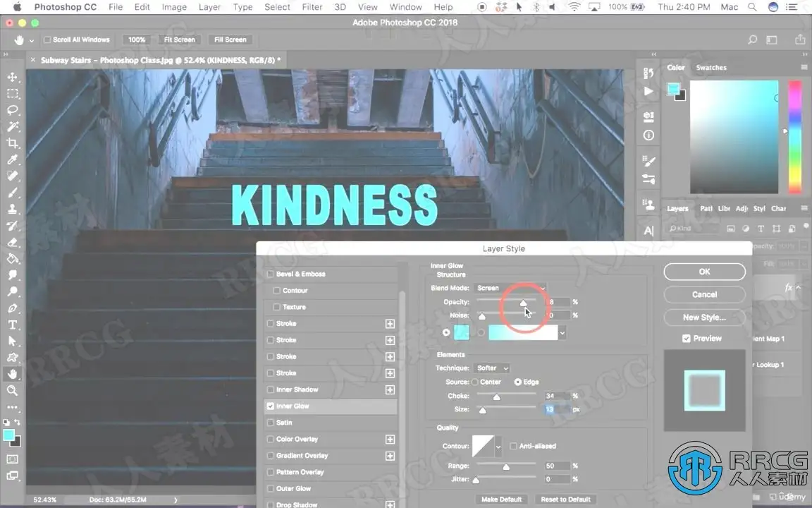Open the Filter menu
Viewport: 812px width, 508px height.
pyautogui.click(x=312, y=7)
